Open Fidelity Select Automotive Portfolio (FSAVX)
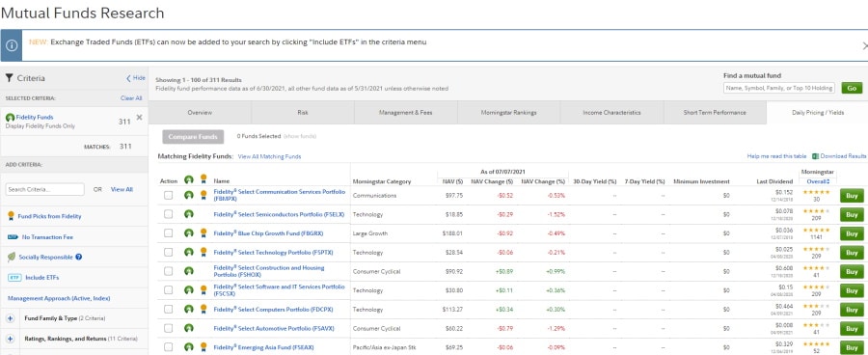 274,328
